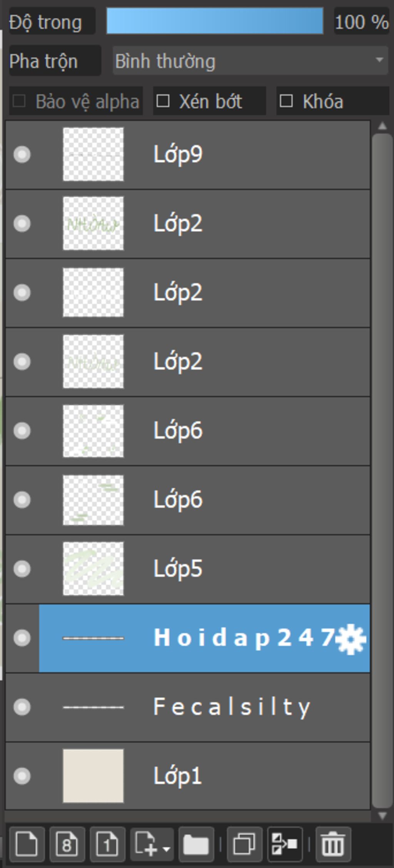
Task: Enable the Xén bớt checkbox
Action: 163,101
